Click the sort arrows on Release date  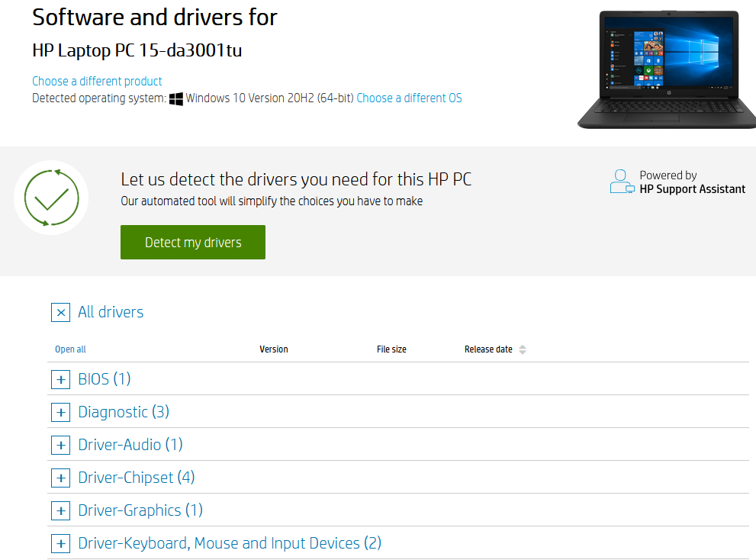(523, 349)
